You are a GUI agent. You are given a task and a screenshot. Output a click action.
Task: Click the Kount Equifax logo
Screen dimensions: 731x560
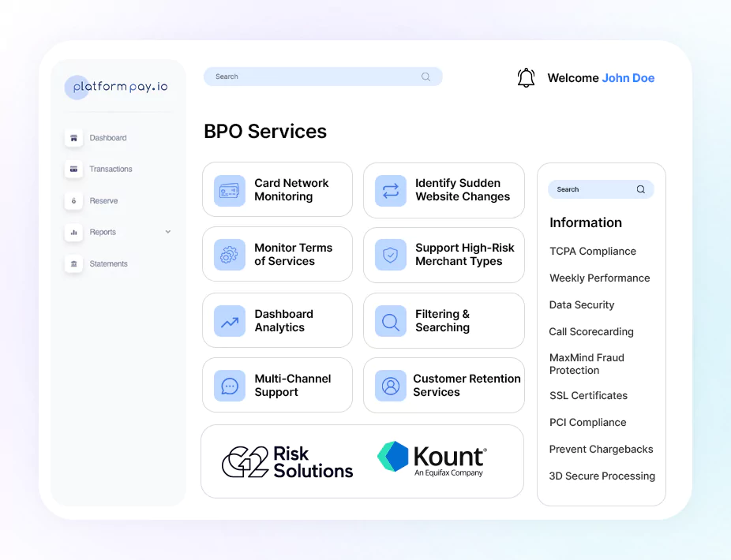coord(432,459)
